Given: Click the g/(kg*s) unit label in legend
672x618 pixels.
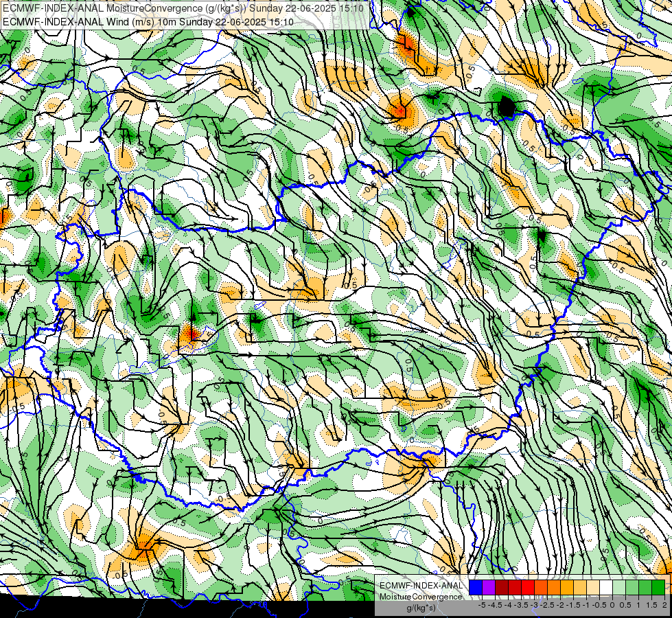Looking at the screenshot, I should (x=421, y=608).
